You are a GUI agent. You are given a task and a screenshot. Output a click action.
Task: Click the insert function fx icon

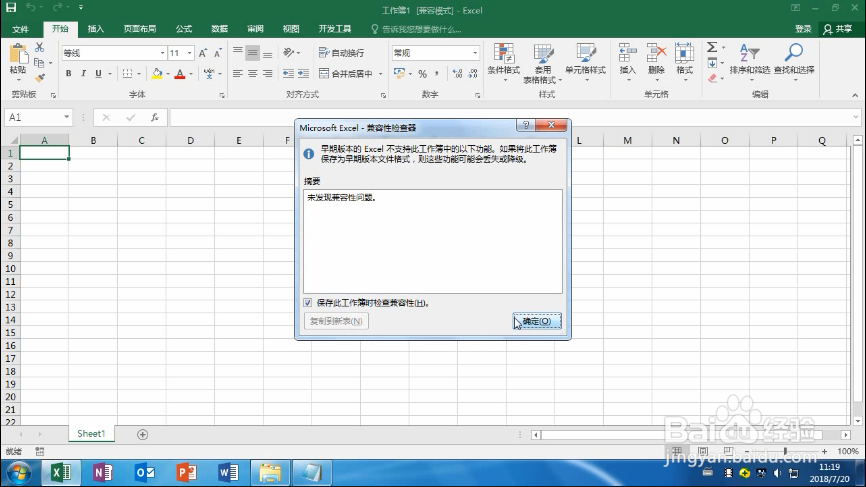click(x=155, y=117)
